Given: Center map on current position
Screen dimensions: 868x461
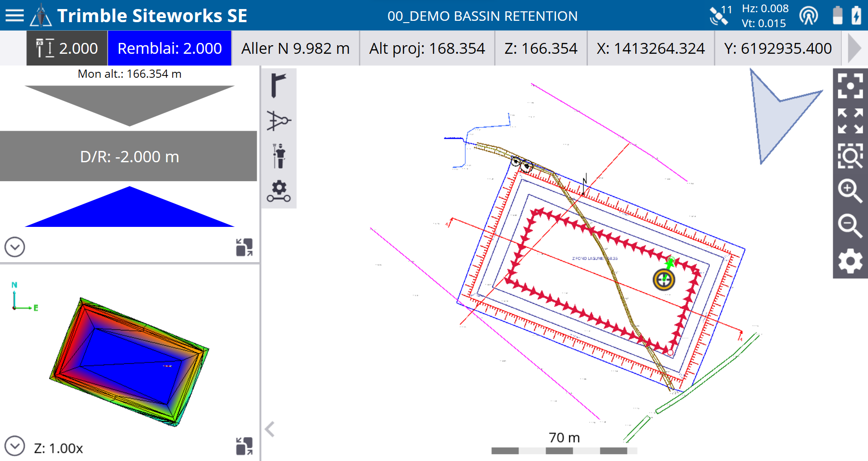Looking at the screenshot, I should point(850,85).
